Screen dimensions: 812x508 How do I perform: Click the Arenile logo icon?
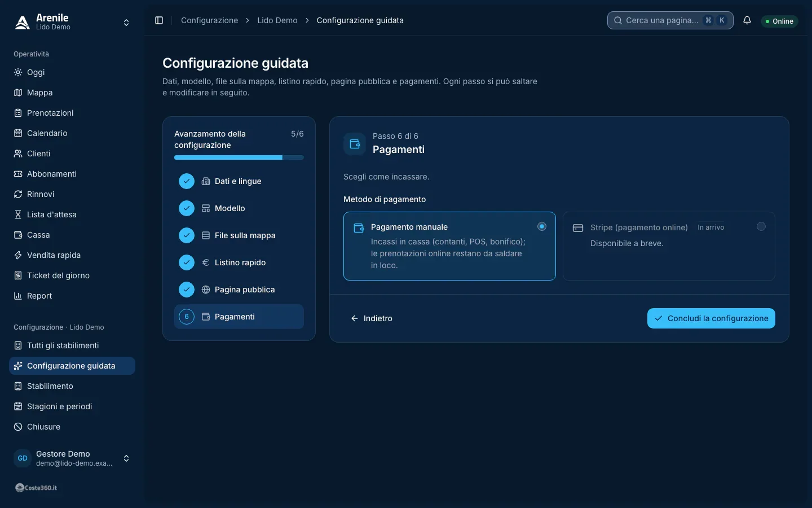coord(23,22)
